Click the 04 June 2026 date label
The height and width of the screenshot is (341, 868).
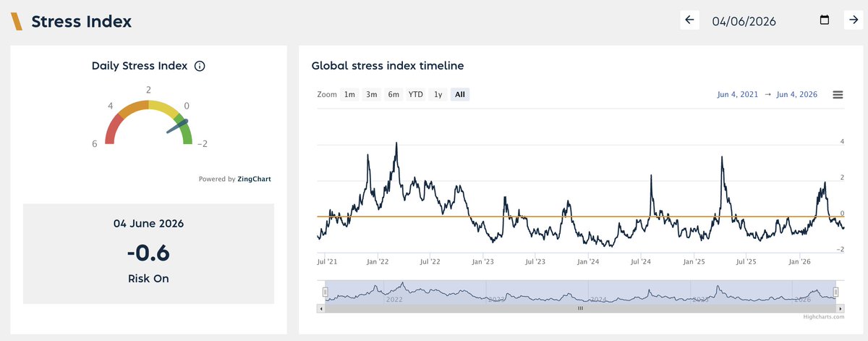tap(149, 223)
